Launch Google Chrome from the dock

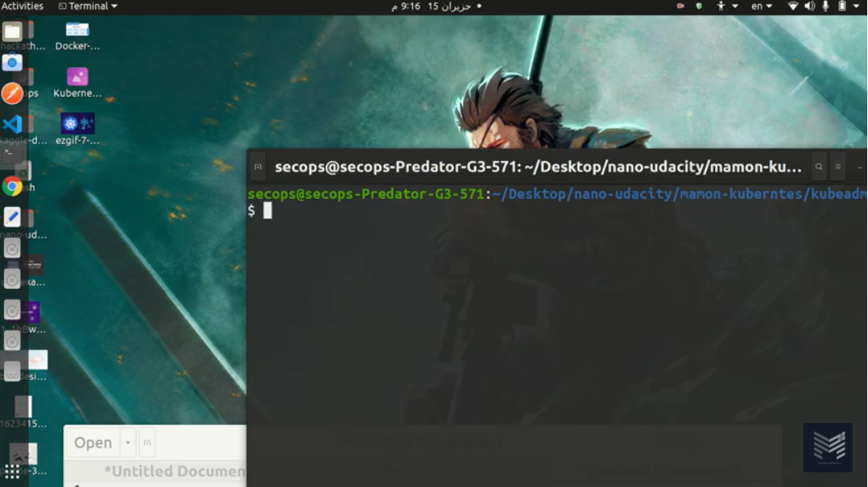click(x=11, y=187)
